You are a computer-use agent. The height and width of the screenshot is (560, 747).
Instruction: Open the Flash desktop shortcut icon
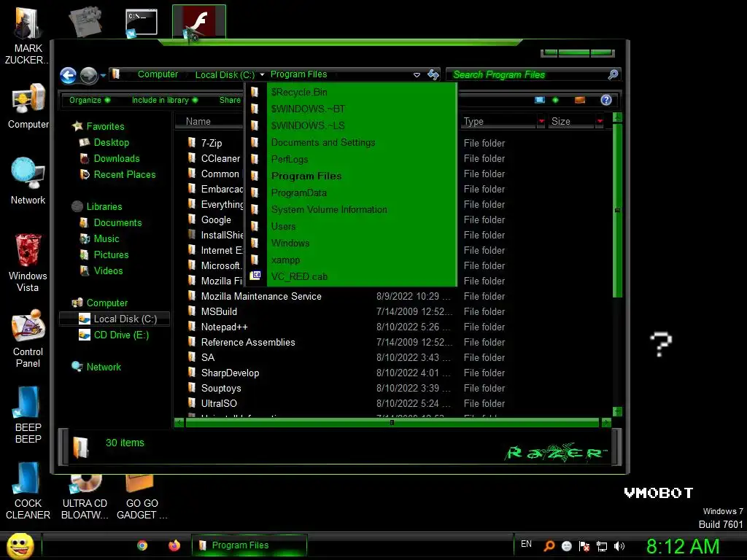tap(198, 23)
